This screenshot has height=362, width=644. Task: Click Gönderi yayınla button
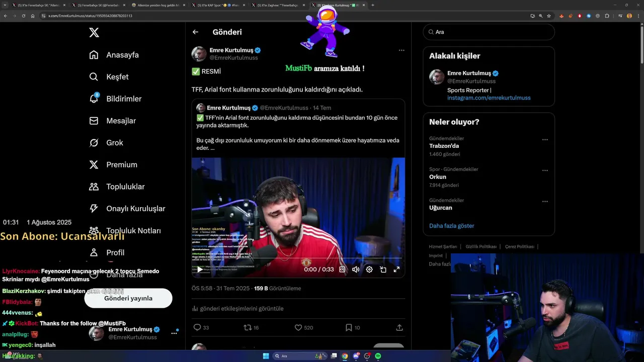pyautogui.click(x=128, y=298)
